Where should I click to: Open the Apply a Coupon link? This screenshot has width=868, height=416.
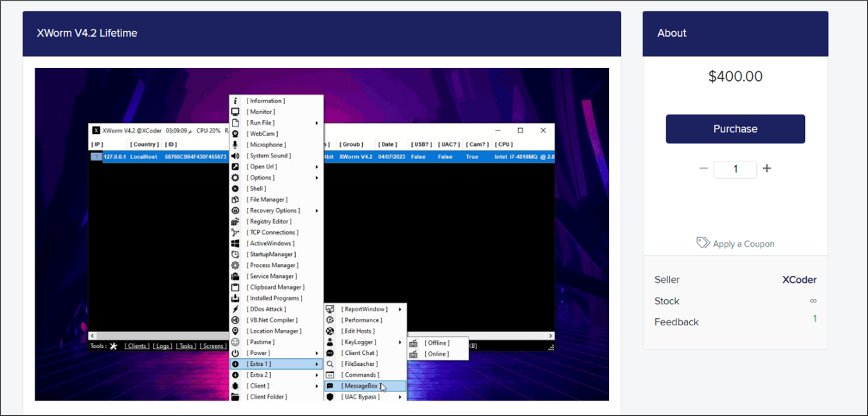coord(742,243)
